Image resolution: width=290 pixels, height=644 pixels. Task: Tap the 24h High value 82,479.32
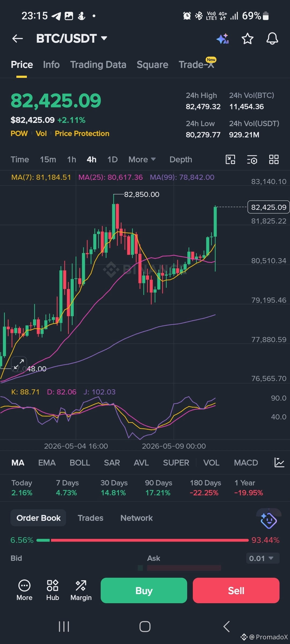coord(203,107)
